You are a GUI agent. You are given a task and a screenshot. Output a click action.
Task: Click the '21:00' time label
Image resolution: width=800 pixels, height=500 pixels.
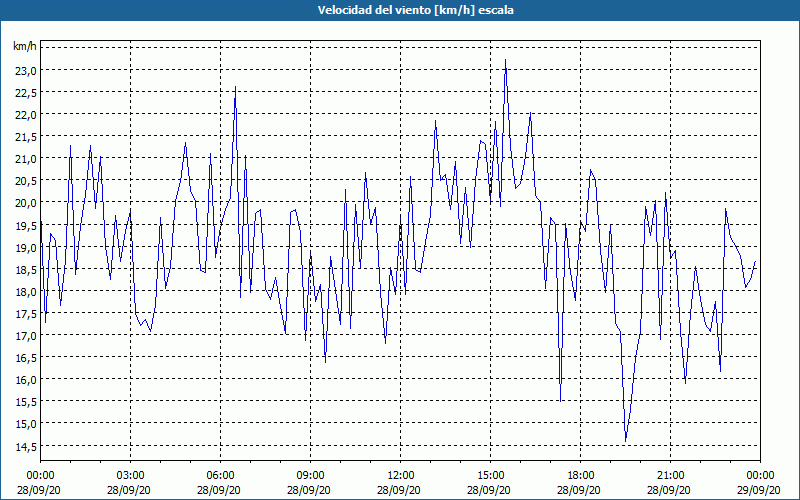tap(670, 476)
